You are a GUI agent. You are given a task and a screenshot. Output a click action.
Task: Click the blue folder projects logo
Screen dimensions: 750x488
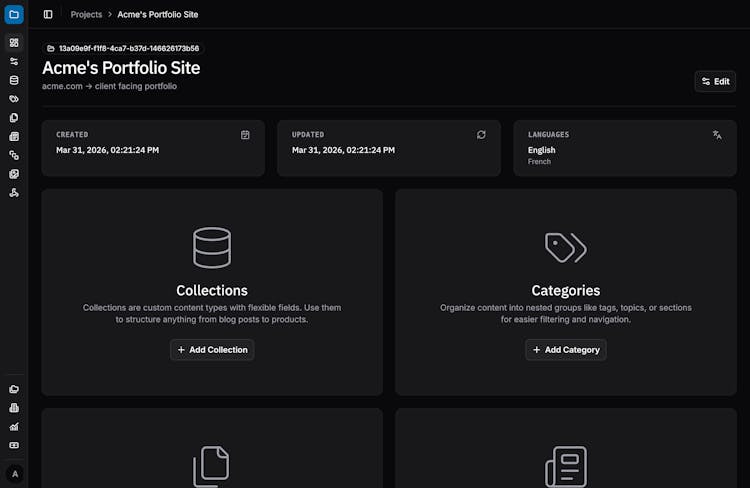pyautogui.click(x=14, y=14)
